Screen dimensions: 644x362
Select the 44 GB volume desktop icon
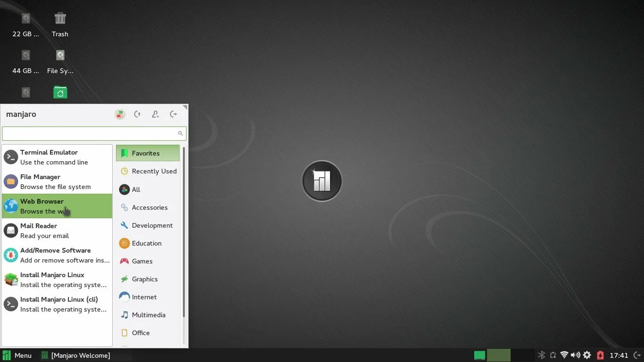pos(26,62)
